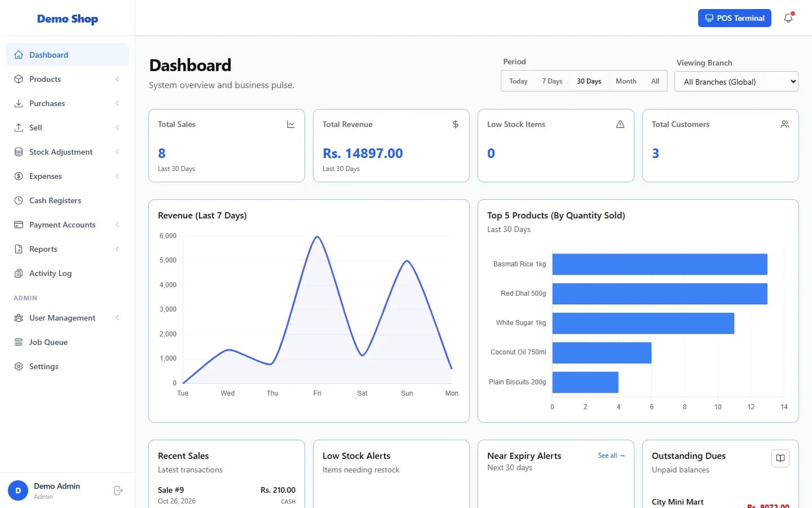Click the Low Stock Items count 0
The height and width of the screenshot is (508, 812).
491,154
